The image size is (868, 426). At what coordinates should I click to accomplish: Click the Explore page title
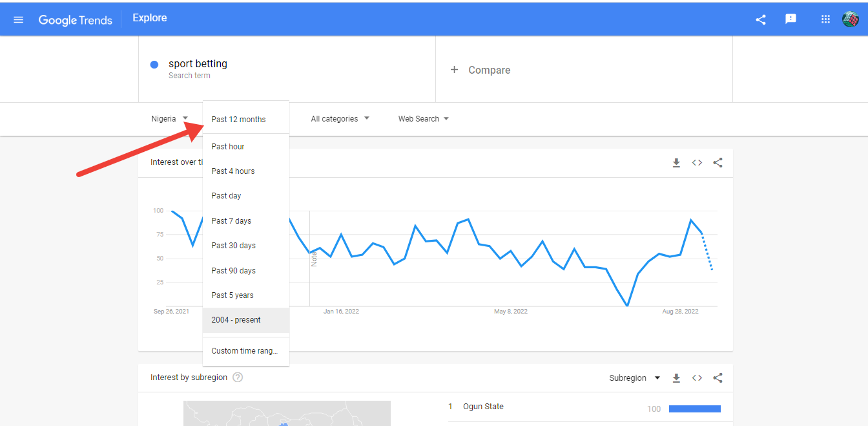pyautogui.click(x=150, y=18)
